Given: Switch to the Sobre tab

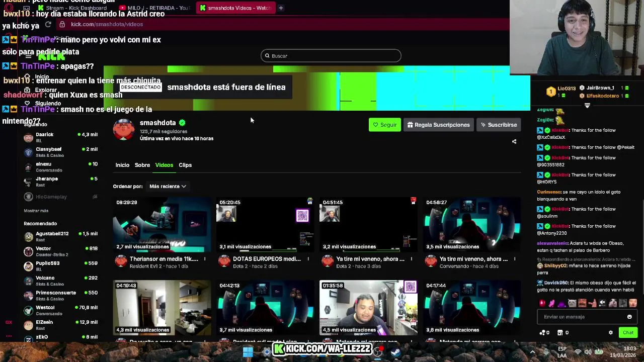Looking at the screenshot, I should click(142, 165).
